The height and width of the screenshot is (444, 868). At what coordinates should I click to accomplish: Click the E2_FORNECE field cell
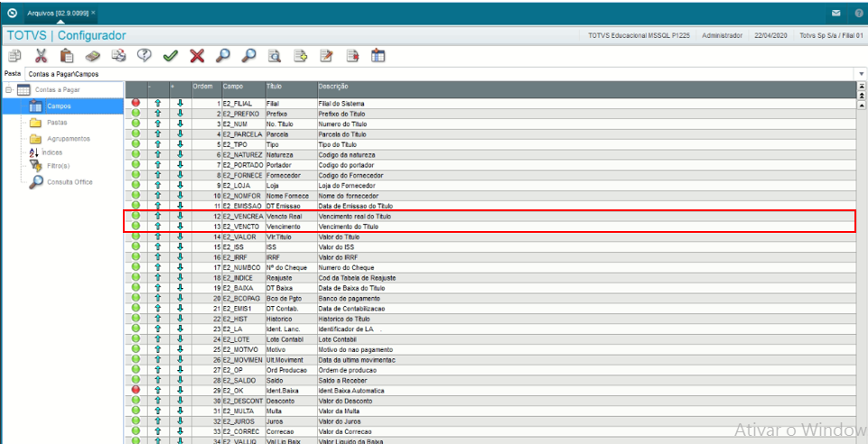tap(243, 175)
